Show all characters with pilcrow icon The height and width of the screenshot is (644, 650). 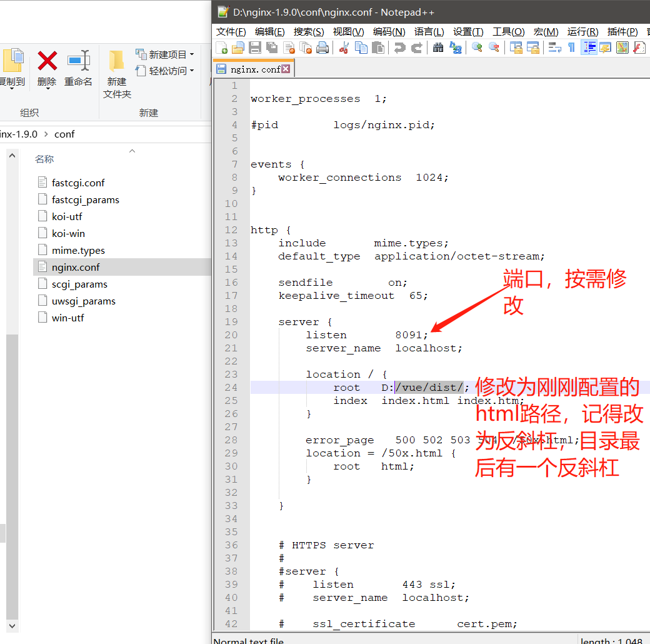(571, 48)
